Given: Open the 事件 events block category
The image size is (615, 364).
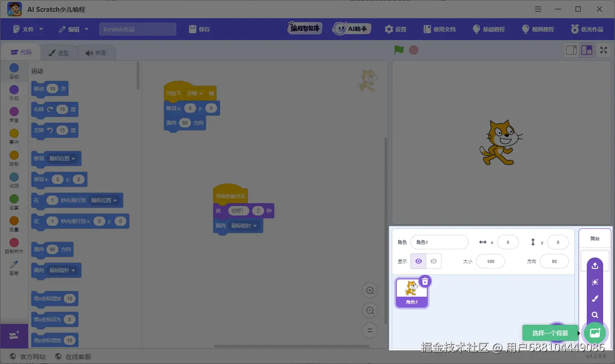Looking at the screenshot, I should pos(14,136).
